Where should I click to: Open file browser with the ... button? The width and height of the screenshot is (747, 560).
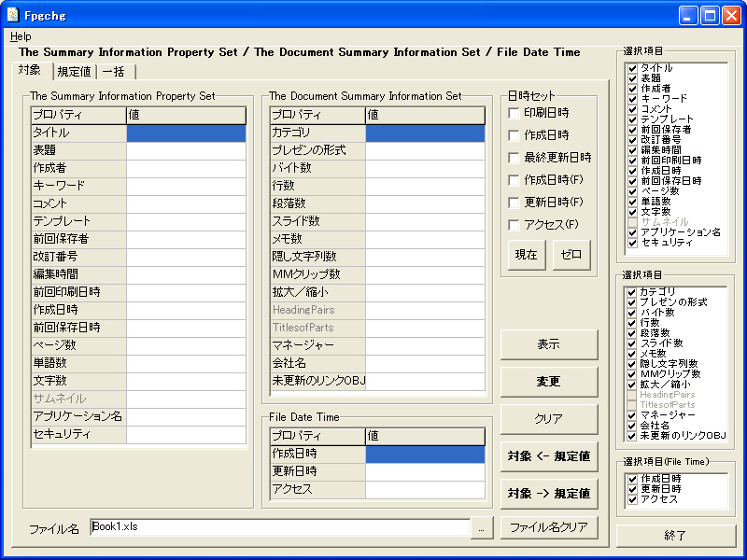[x=482, y=528]
